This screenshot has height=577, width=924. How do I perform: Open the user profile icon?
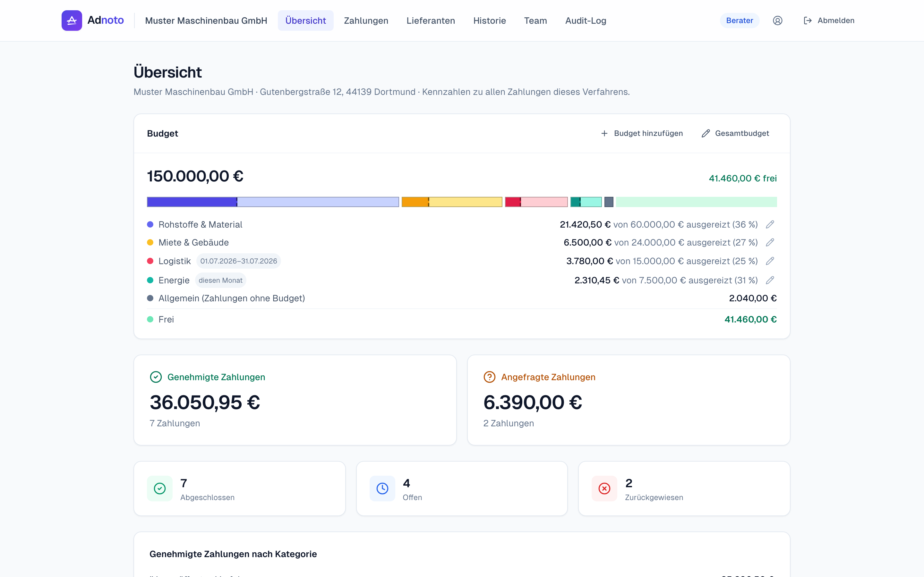[x=777, y=21]
